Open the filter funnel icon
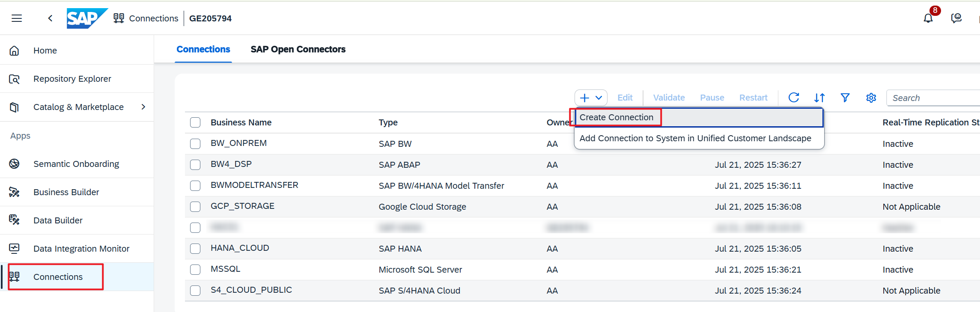Image resolution: width=980 pixels, height=312 pixels. click(845, 98)
